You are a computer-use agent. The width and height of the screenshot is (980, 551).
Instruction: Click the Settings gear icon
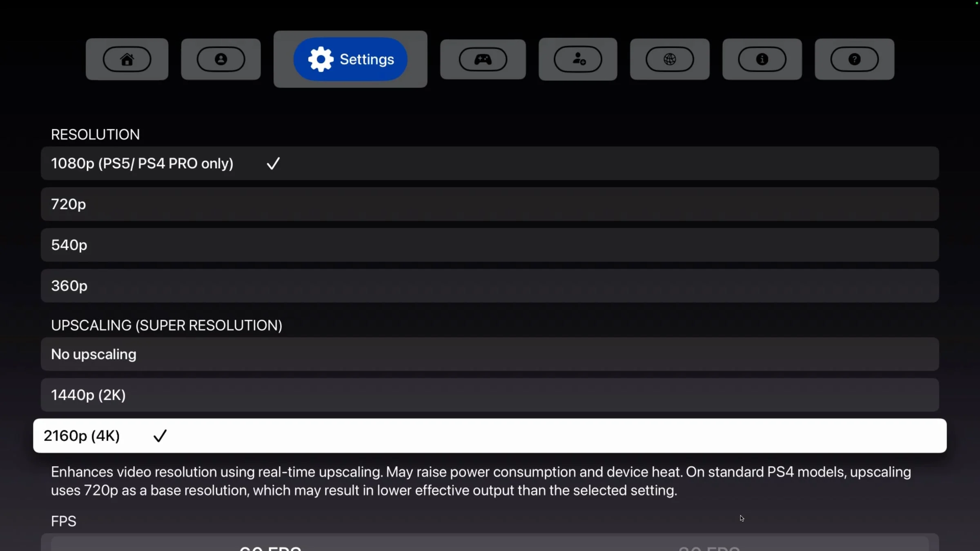(x=321, y=59)
